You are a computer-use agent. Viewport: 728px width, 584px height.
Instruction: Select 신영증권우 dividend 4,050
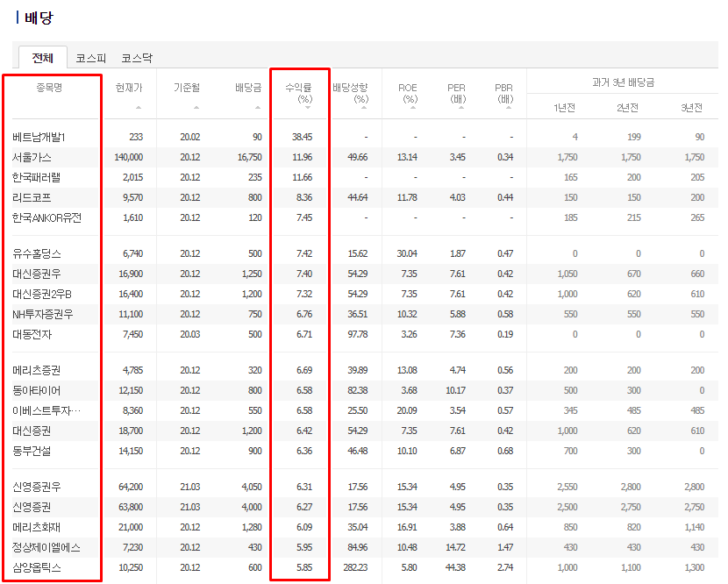[252, 487]
